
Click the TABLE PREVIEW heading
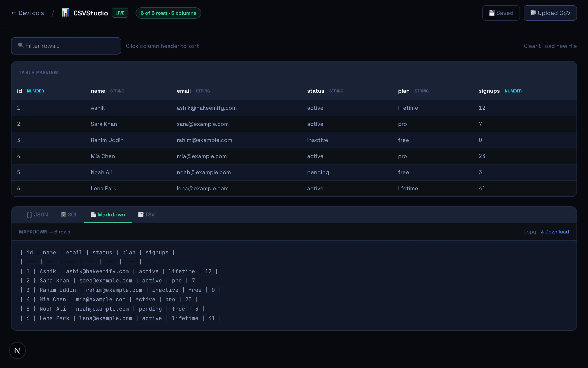click(x=38, y=72)
